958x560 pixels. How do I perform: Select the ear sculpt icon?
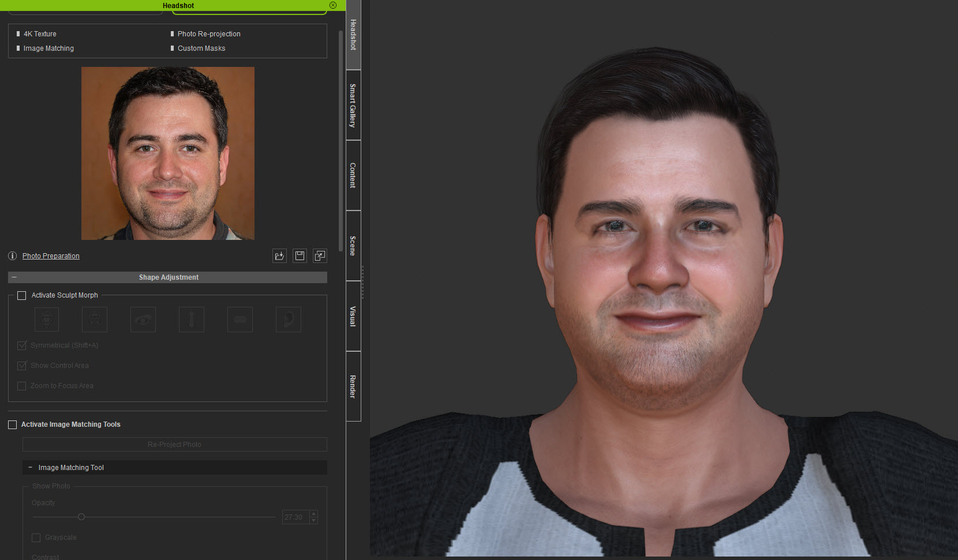(x=289, y=320)
